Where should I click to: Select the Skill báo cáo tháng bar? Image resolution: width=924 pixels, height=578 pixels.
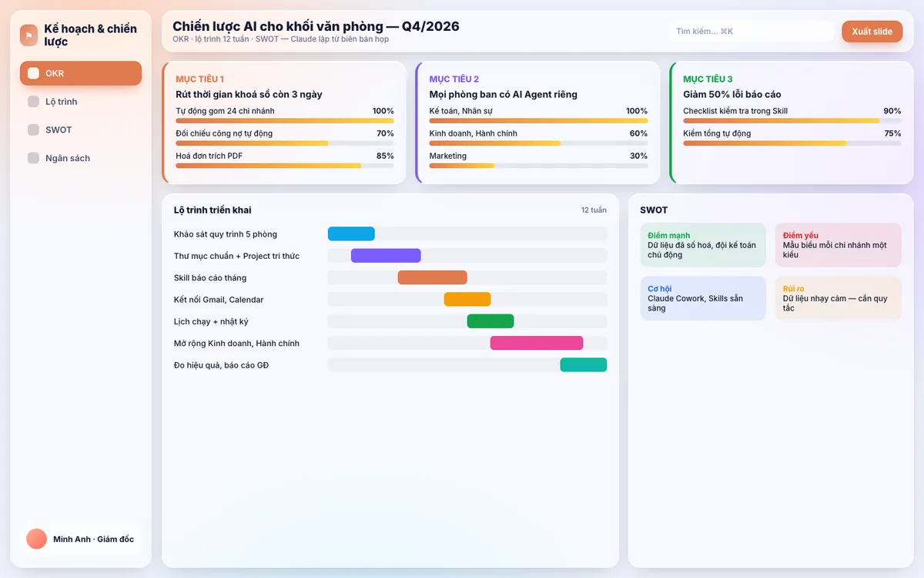(432, 277)
